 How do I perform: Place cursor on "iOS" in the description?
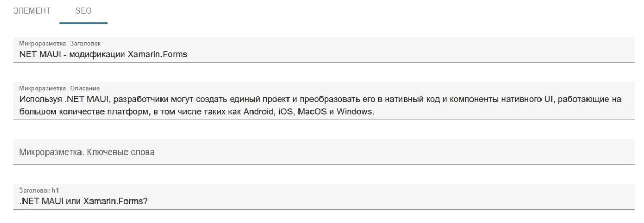pyautogui.click(x=282, y=112)
